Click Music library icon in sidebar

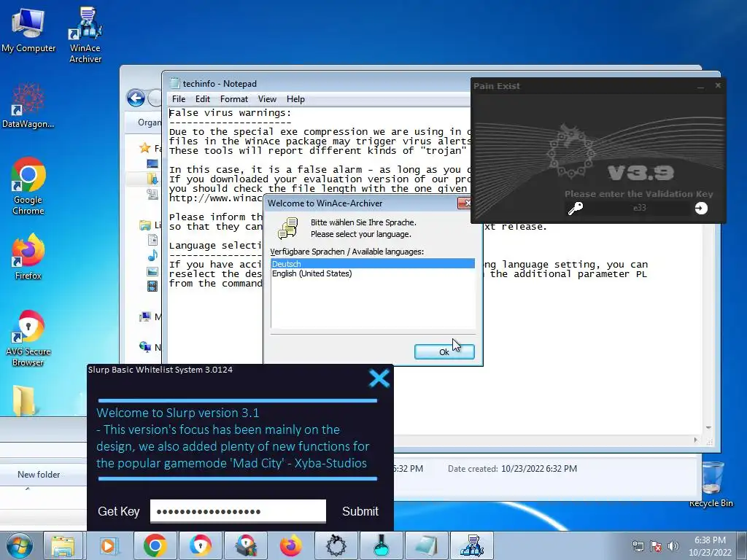click(x=152, y=256)
